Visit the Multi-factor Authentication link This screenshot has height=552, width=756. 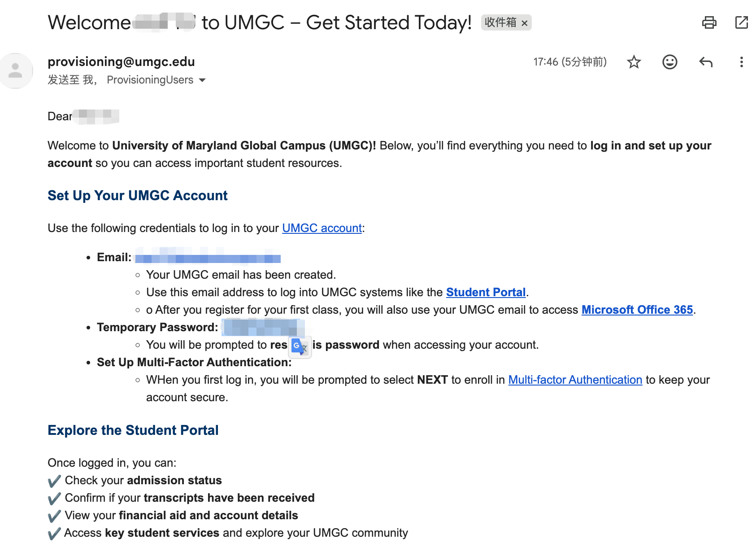575,380
